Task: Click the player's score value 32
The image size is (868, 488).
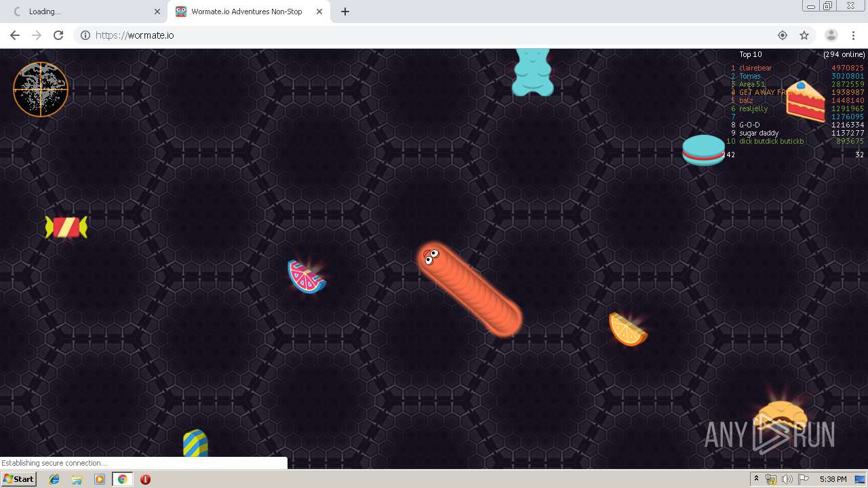Action: [x=859, y=155]
